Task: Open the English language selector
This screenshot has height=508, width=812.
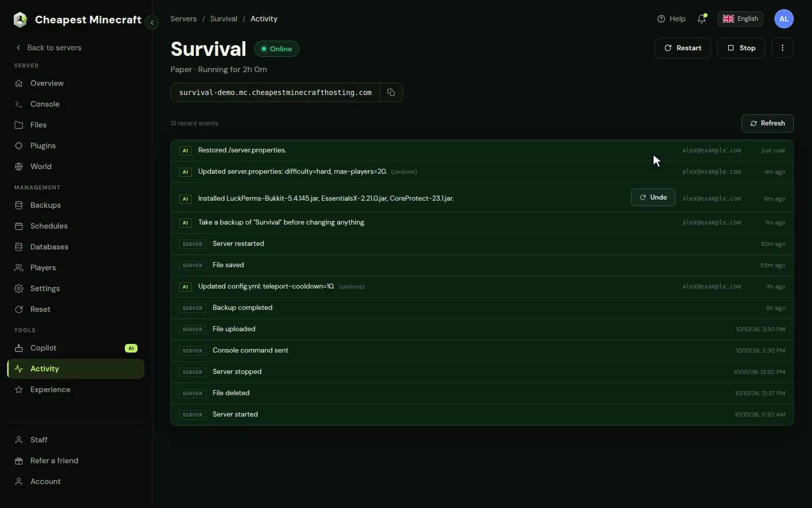Action: (740, 19)
